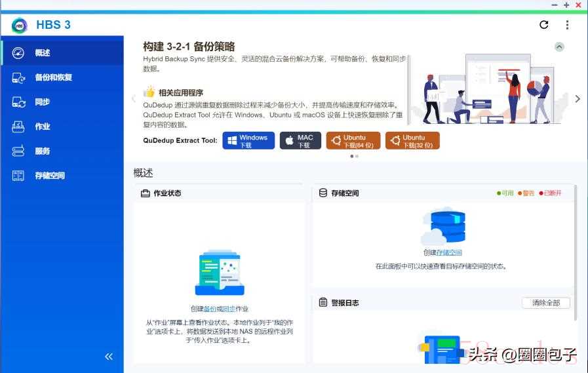Click the 存储空间 create storage link

(449, 252)
